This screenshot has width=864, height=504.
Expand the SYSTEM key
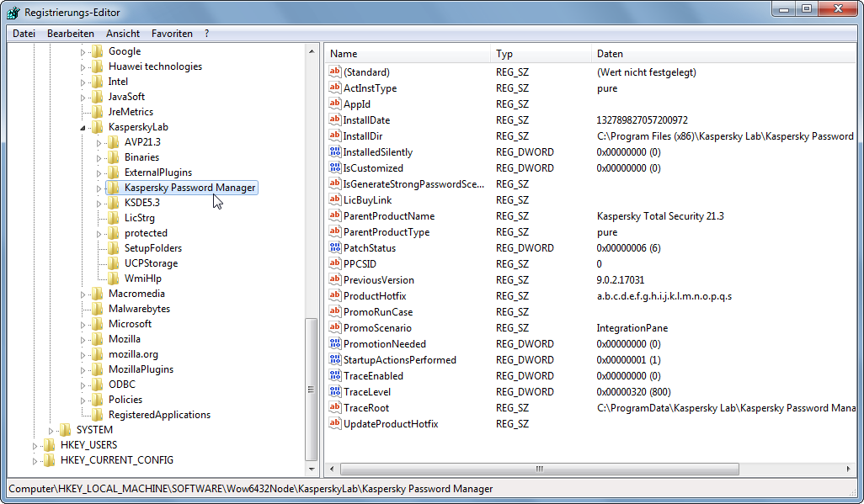(x=51, y=431)
